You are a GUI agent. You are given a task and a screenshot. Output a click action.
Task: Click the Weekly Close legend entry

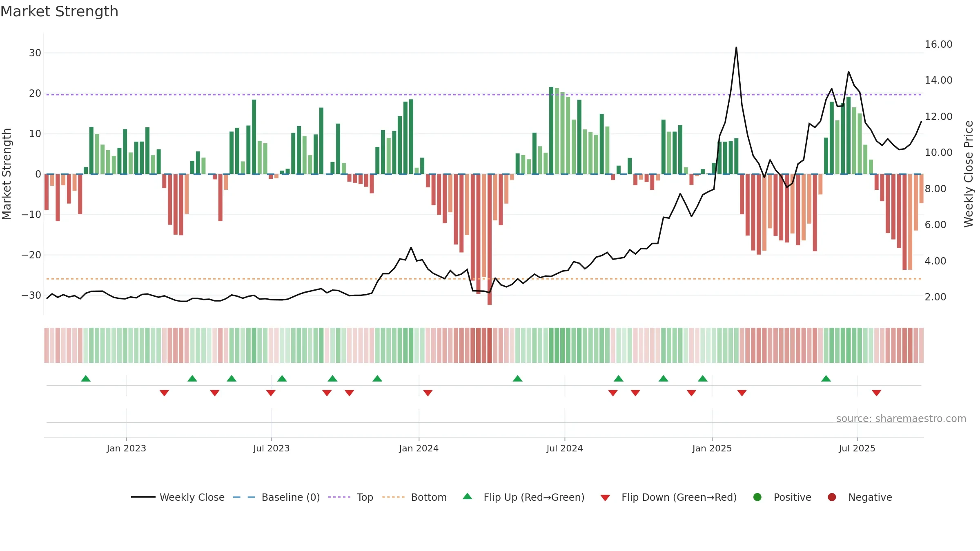coord(178,497)
